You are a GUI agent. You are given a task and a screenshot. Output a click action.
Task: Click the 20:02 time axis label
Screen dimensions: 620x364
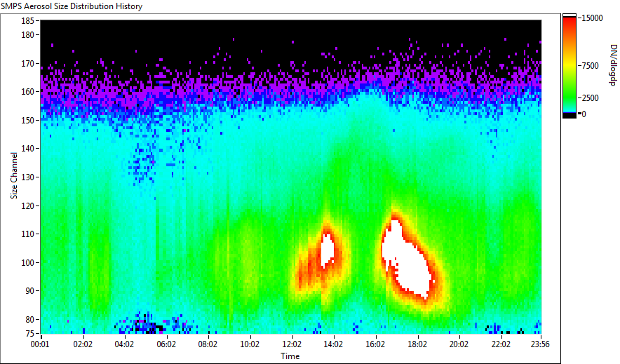coord(459,344)
